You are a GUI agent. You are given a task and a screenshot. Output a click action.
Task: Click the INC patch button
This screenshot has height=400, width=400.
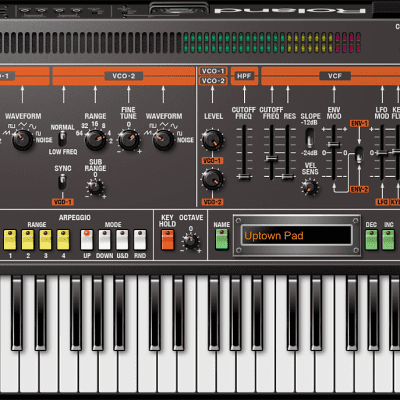click(x=388, y=240)
